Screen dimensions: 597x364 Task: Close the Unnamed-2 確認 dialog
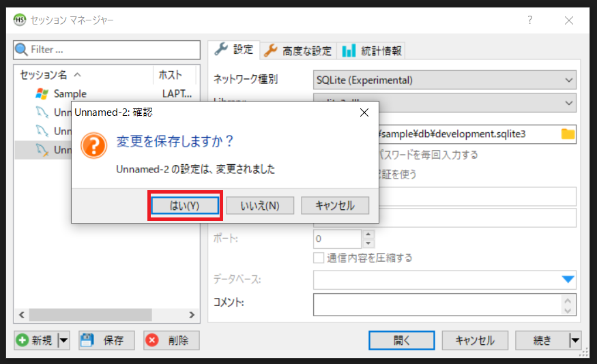[x=364, y=112]
